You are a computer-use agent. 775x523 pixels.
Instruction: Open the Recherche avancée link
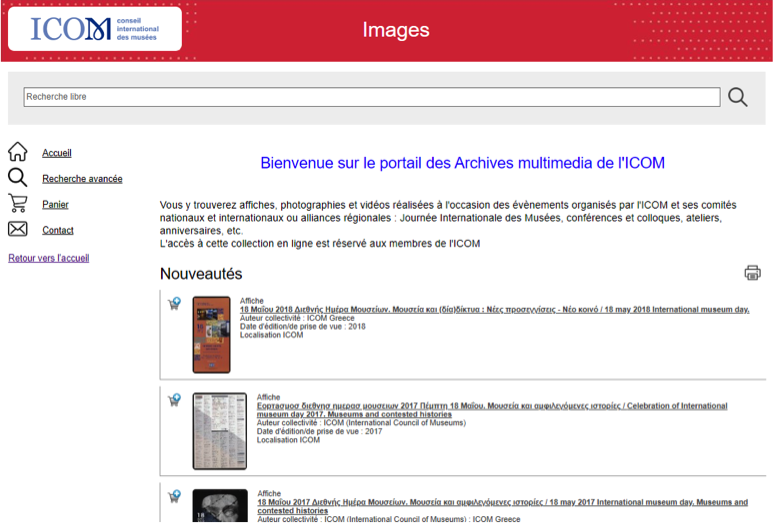(82, 178)
